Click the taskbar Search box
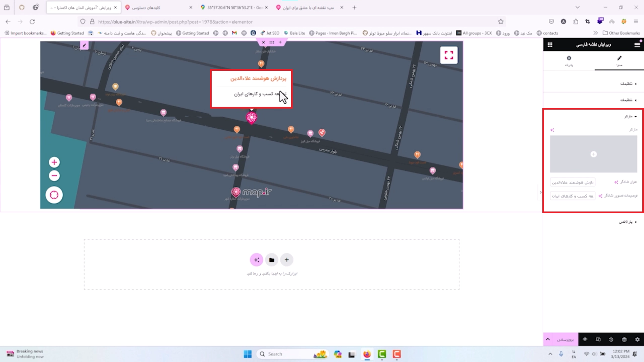The width and height of the screenshot is (644, 362). tap(292, 354)
